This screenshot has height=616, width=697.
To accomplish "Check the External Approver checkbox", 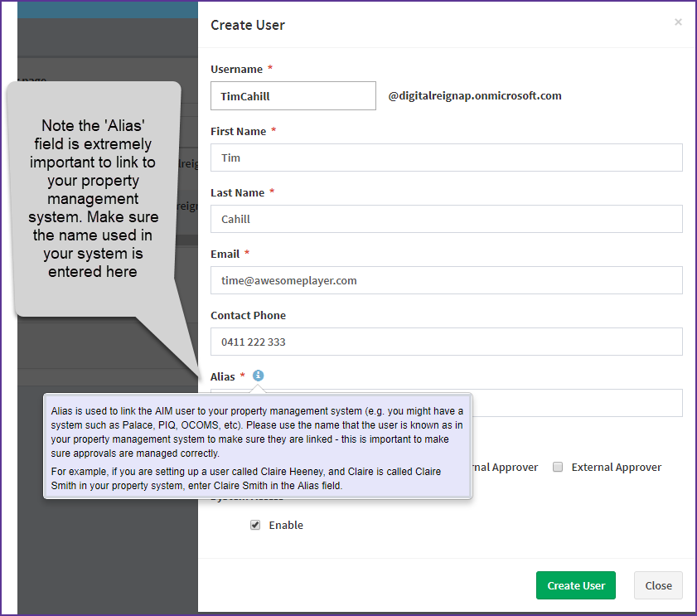I will click(x=558, y=467).
